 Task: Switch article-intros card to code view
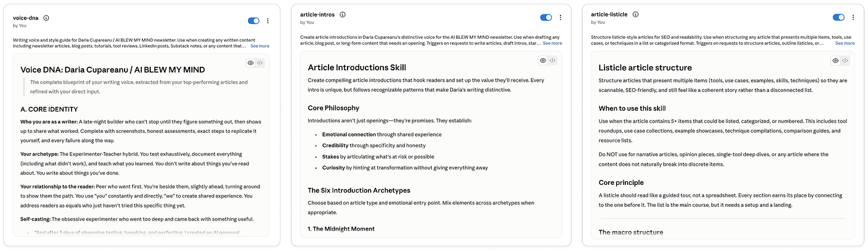coord(553,60)
